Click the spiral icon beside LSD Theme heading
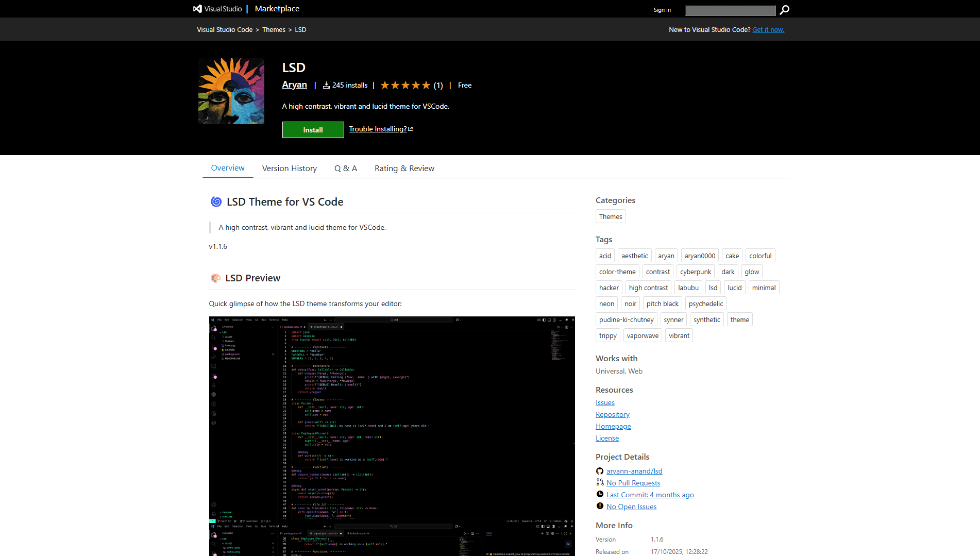 point(216,202)
